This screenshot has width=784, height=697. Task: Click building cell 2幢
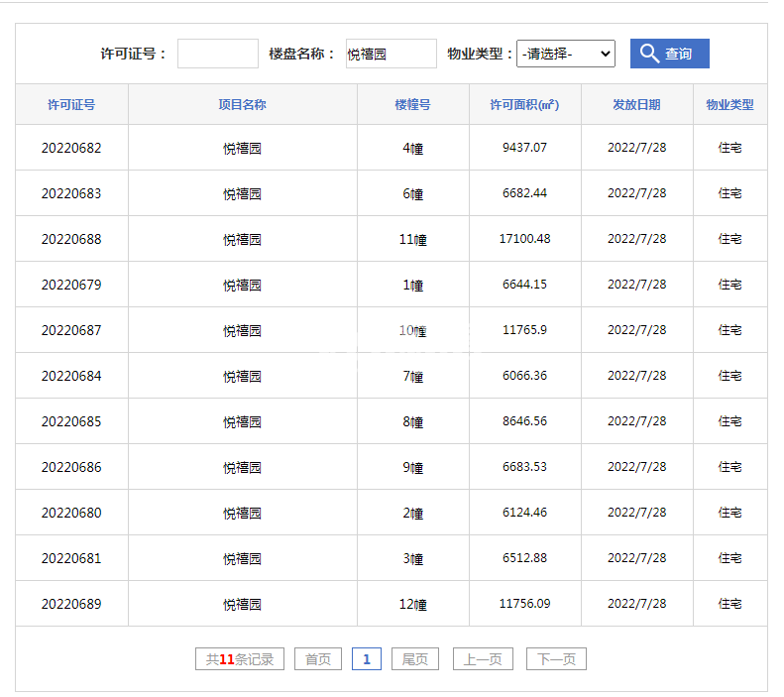[x=413, y=513]
